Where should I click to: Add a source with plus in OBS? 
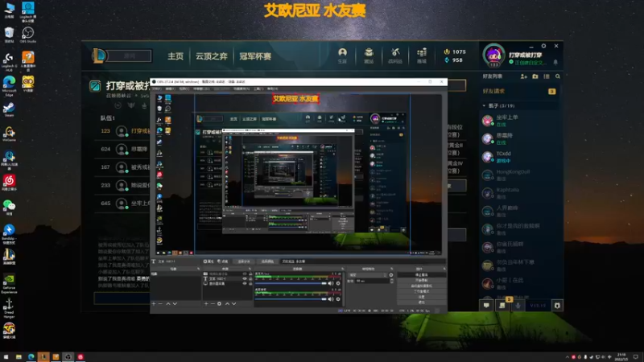206,304
